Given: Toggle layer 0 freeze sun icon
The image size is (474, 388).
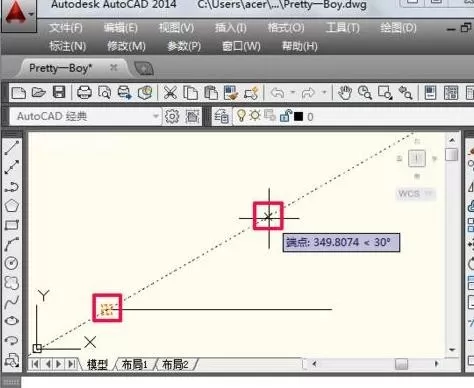Looking at the screenshot, I should click(x=255, y=115).
